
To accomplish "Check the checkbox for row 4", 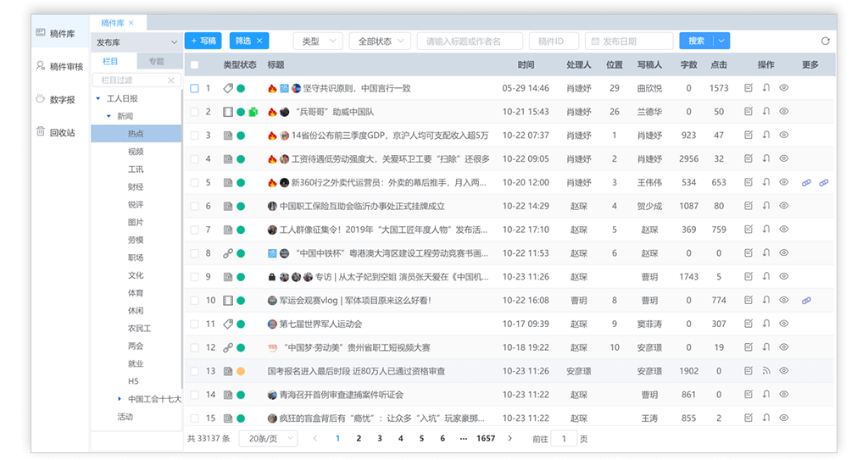I will coord(194,159).
